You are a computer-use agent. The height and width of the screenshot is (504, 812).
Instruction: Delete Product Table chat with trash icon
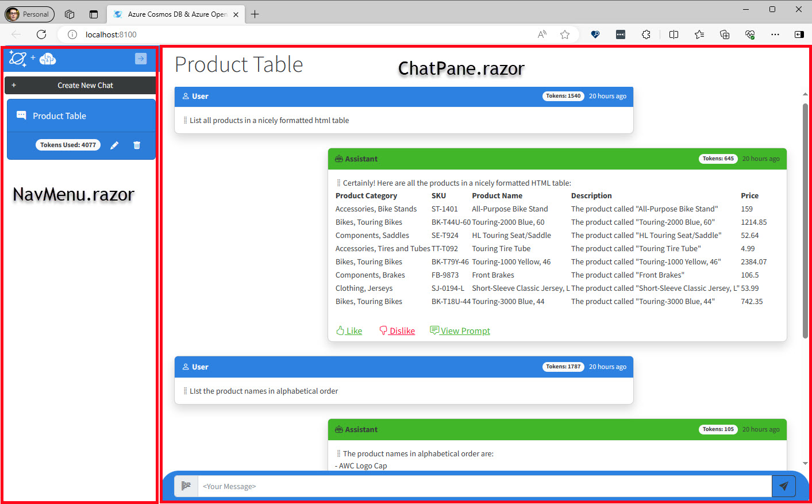click(x=137, y=145)
